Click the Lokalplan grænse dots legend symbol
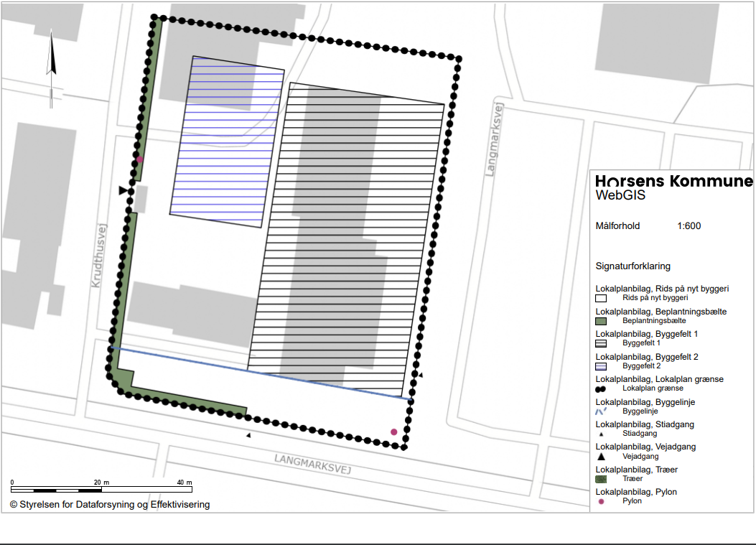 (602, 388)
